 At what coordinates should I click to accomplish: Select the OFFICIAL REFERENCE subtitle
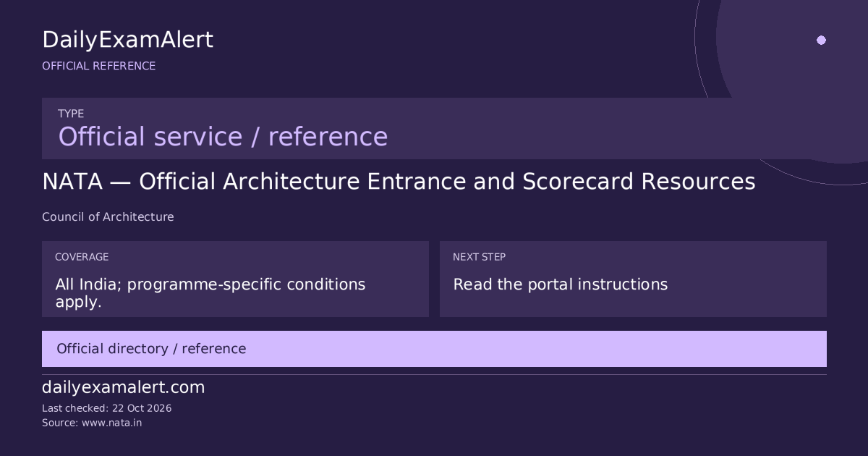click(98, 66)
